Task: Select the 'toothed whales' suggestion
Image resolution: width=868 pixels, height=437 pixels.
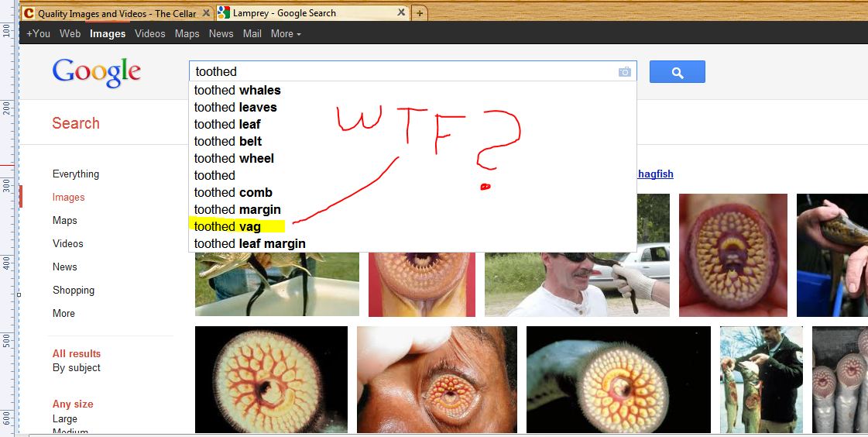Action: 237,91
